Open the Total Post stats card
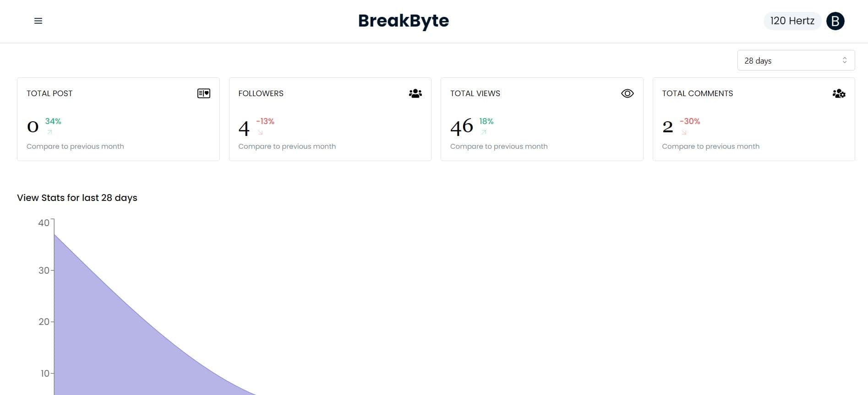Image resolution: width=868 pixels, height=395 pixels. pyautogui.click(x=118, y=119)
